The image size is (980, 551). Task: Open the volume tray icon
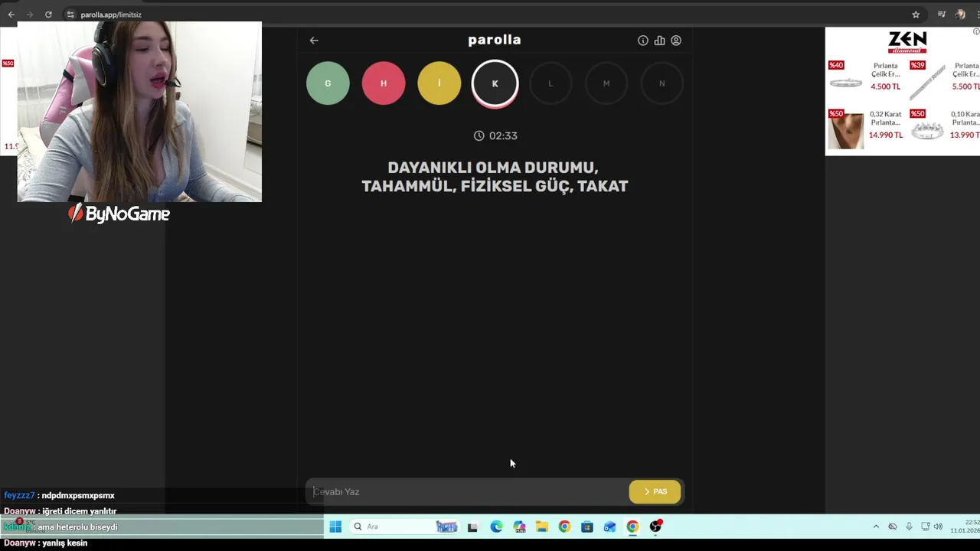(938, 527)
